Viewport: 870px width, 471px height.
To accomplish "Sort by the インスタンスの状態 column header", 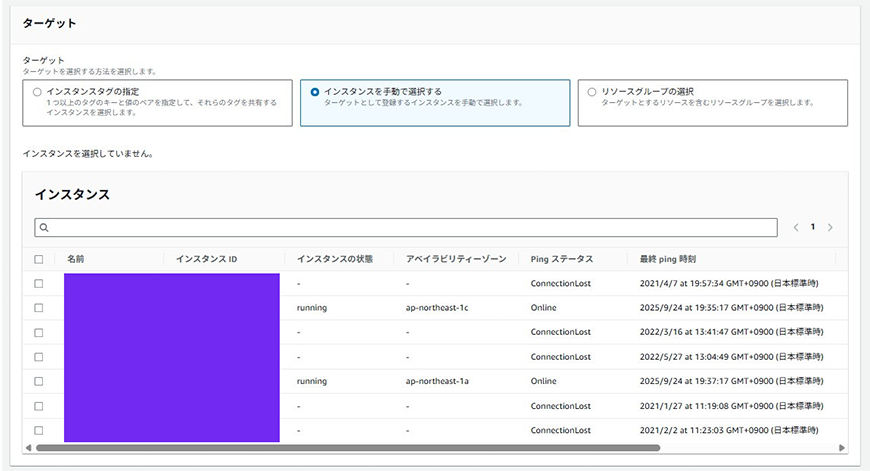I will tap(335, 259).
